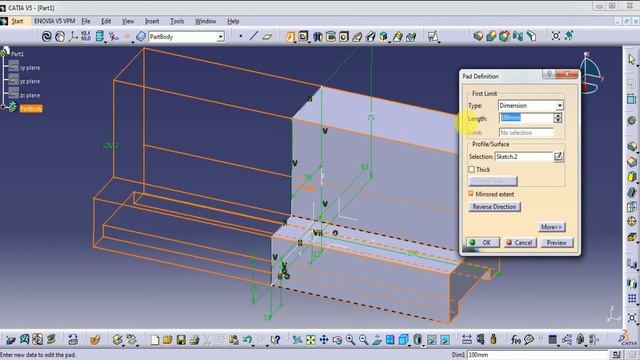Open the ENOVIA V5 VPM menu
The width and height of the screenshot is (640, 360).
point(54,21)
